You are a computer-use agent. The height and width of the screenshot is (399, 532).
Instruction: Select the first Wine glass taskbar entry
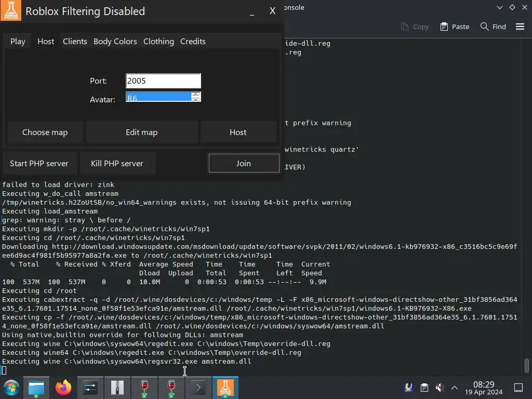click(x=144, y=388)
